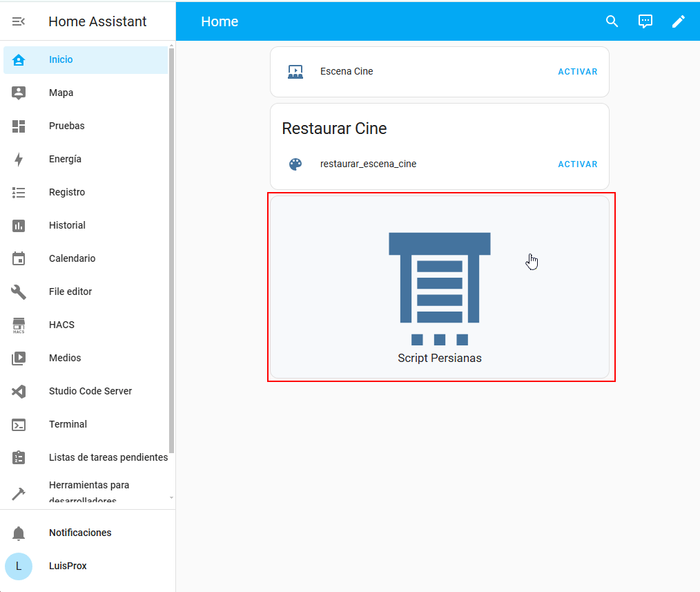
Task: Click the pencil edit dashboard icon
Action: coord(679,21)
